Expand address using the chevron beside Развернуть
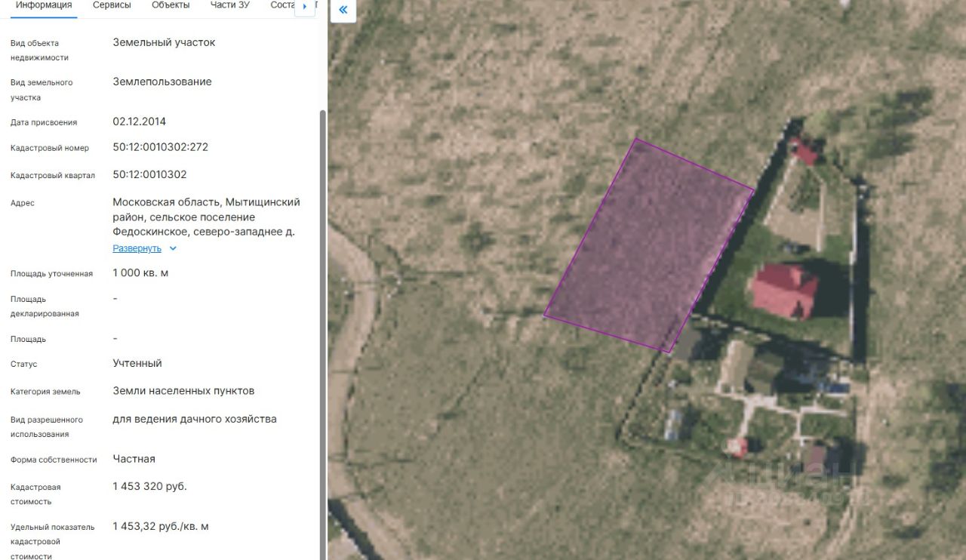The width and height of the screenshot is (966, 560). click(173, 248)
